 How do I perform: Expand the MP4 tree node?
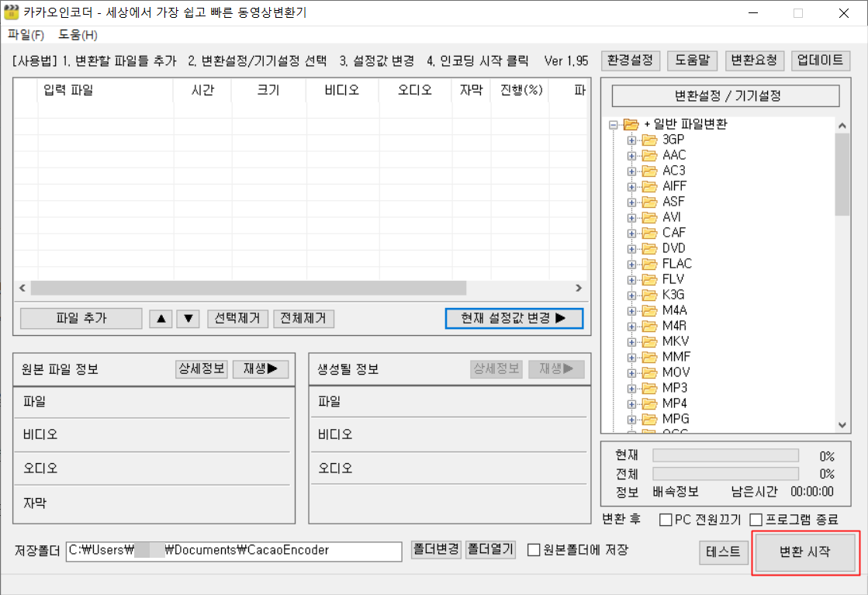(x=631, y=403)
